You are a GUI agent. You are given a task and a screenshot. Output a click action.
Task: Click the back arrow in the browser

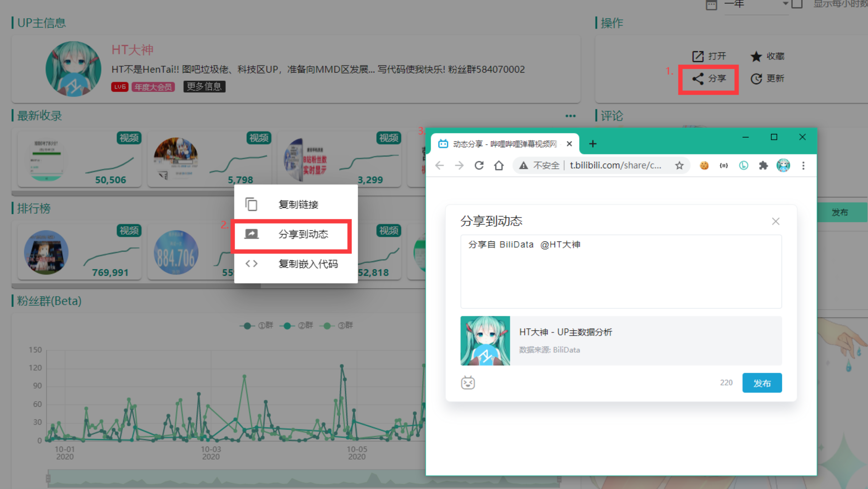click(x=439, y=166)
